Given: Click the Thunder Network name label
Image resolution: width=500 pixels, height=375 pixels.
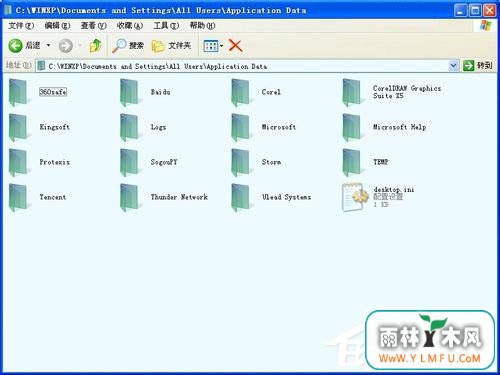Looking at the screenshot, I should tap(179, 197).
